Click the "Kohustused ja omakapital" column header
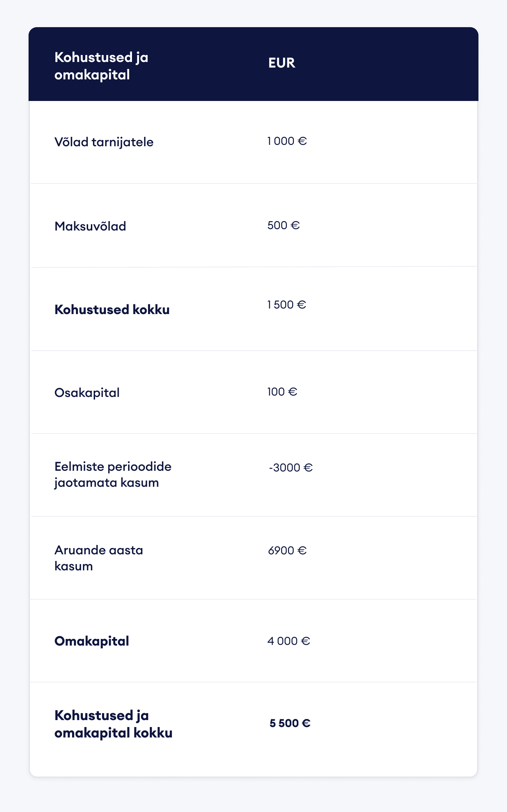The width and height of the screenshot is (507, 812). [101, 66]
